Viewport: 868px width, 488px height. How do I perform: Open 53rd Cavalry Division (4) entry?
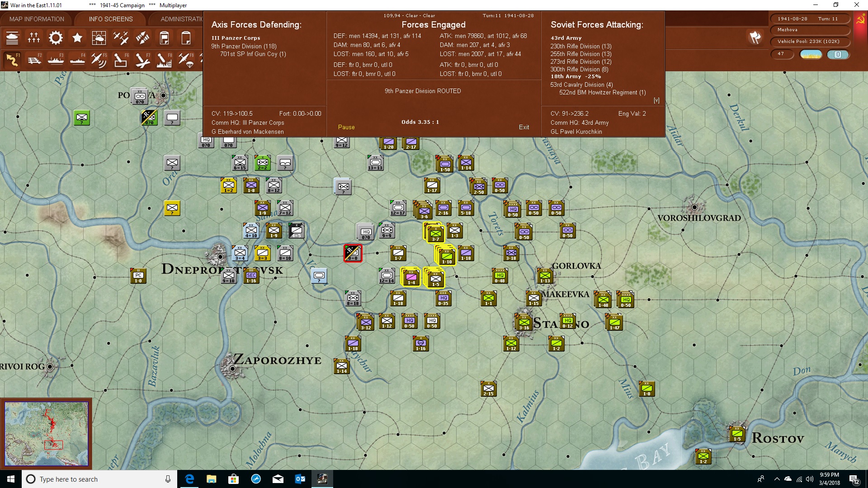coord(581,84)
